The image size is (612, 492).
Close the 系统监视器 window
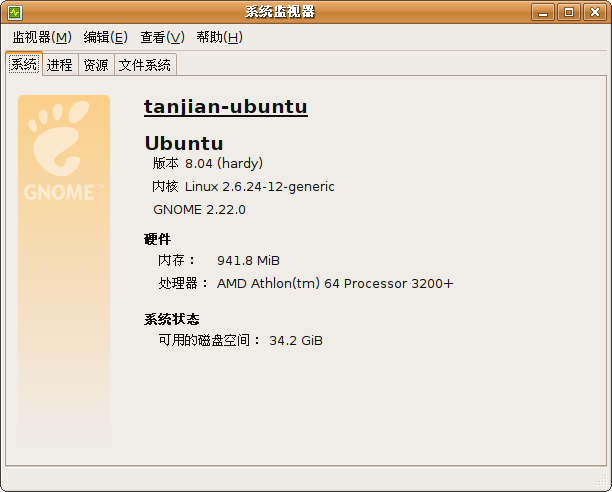click(x=594, y=12)
